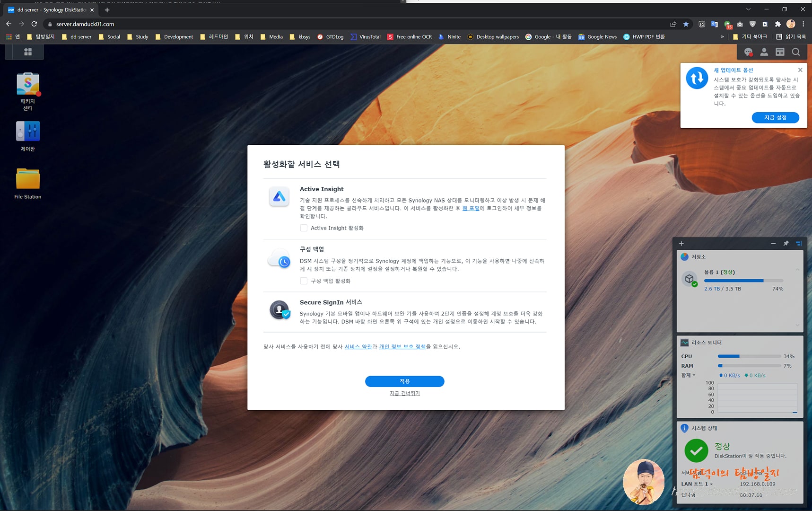This screenshot has width=812, height=511.
Task: Show more bookmarks chevron
Action: pyautogui.click(x=722, y=37)
